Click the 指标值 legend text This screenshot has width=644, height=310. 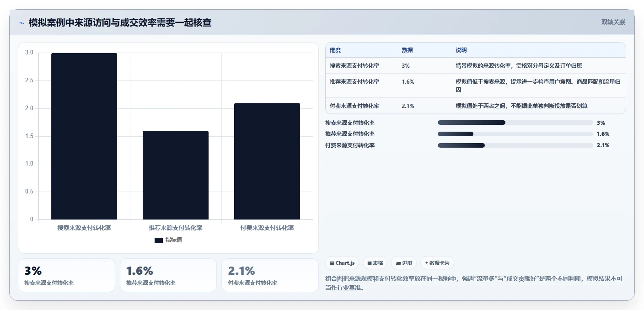tap(174, 240)
